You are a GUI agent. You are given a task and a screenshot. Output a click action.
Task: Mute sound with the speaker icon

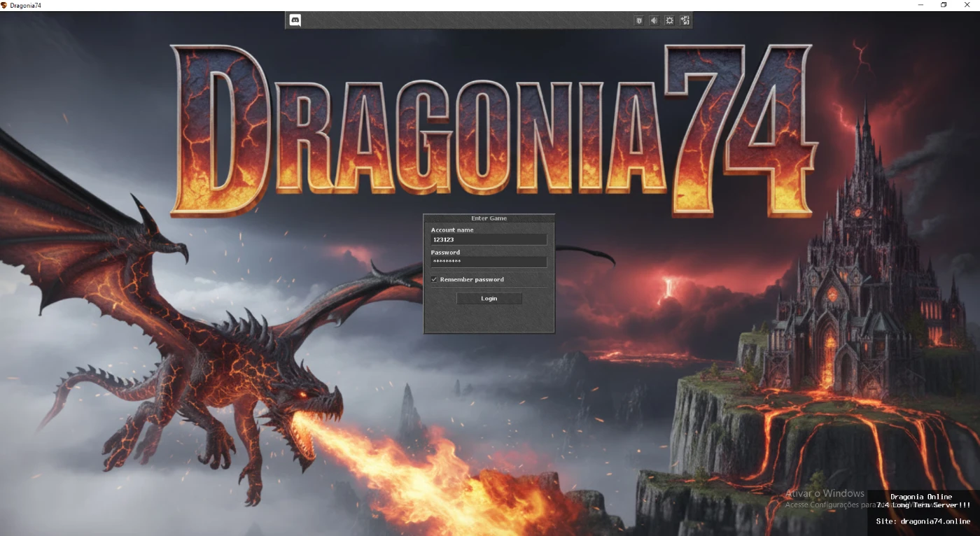654,21
